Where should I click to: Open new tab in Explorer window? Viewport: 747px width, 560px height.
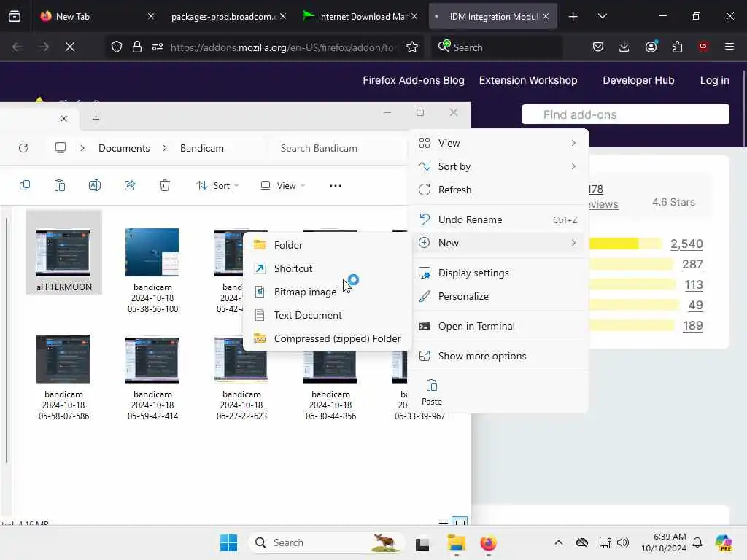96,119
